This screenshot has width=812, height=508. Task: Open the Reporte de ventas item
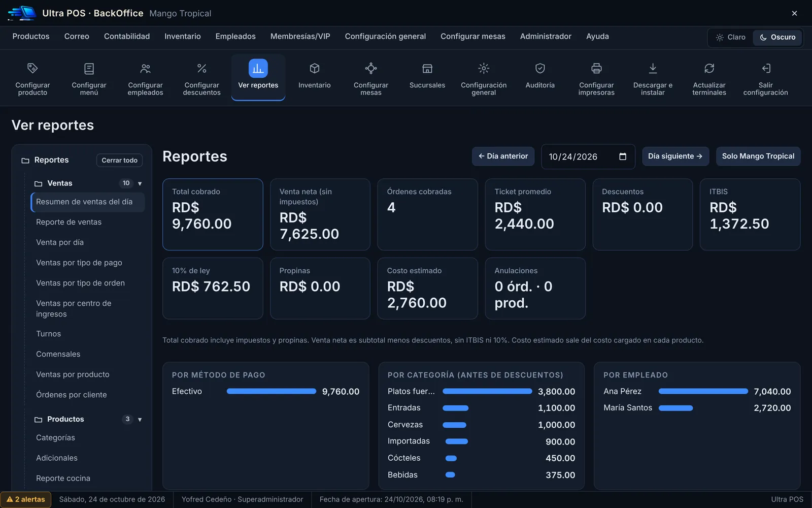tap(87, 222)
